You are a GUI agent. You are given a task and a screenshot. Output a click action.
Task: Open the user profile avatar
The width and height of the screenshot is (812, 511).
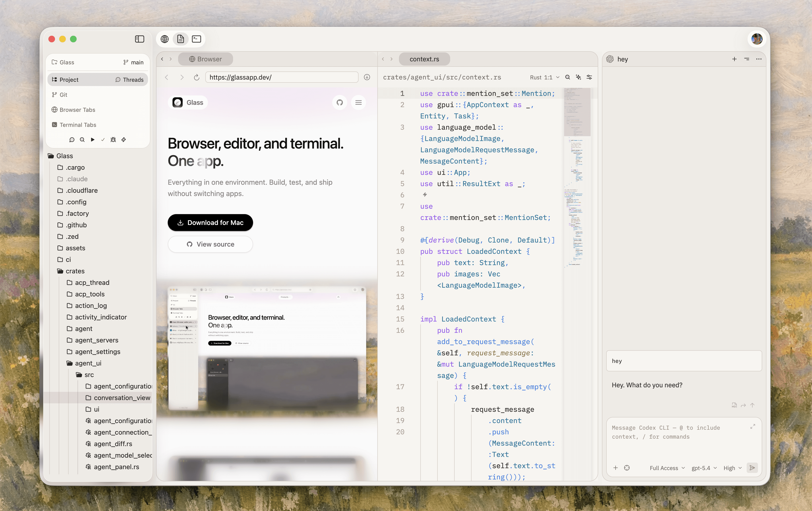(757, 39)
